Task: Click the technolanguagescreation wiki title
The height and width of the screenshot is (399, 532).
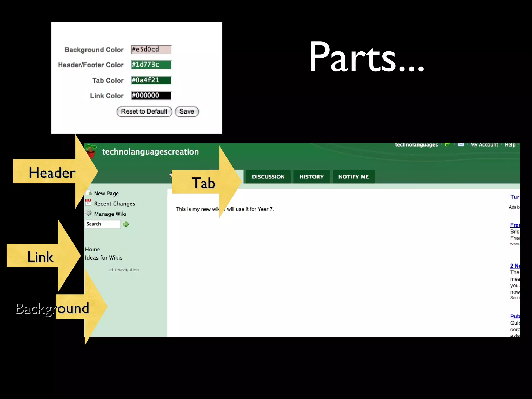Action: (x=150, y=152)
